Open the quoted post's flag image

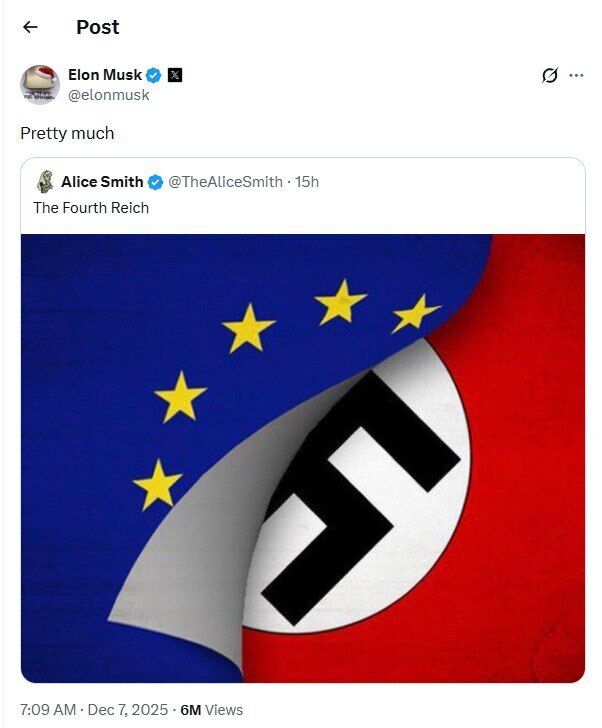tap(302, 458)
